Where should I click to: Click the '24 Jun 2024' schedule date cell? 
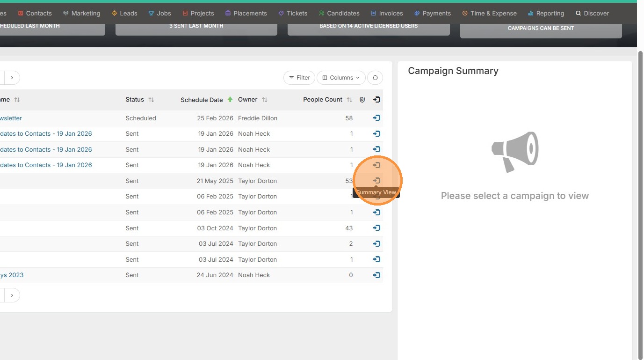coord(215,275)
